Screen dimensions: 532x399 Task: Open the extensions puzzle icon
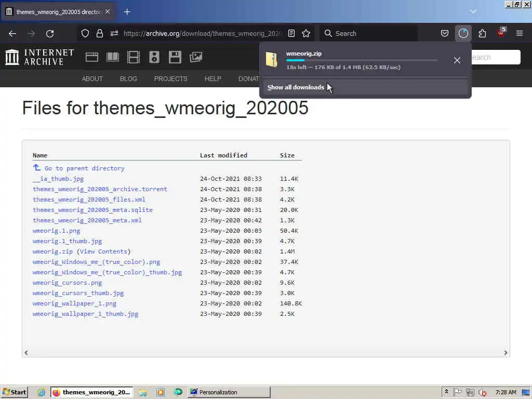pos(482,33)
